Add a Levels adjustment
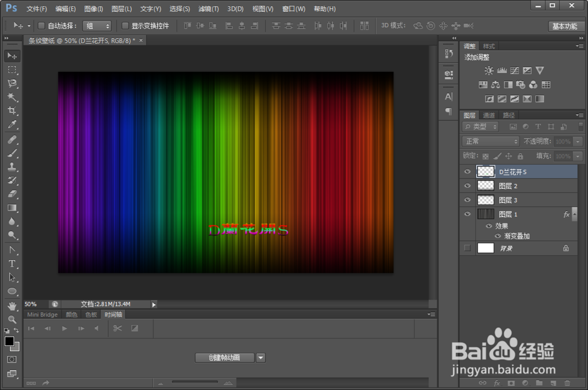Viewport: 588px width, 390px height. 502,71
